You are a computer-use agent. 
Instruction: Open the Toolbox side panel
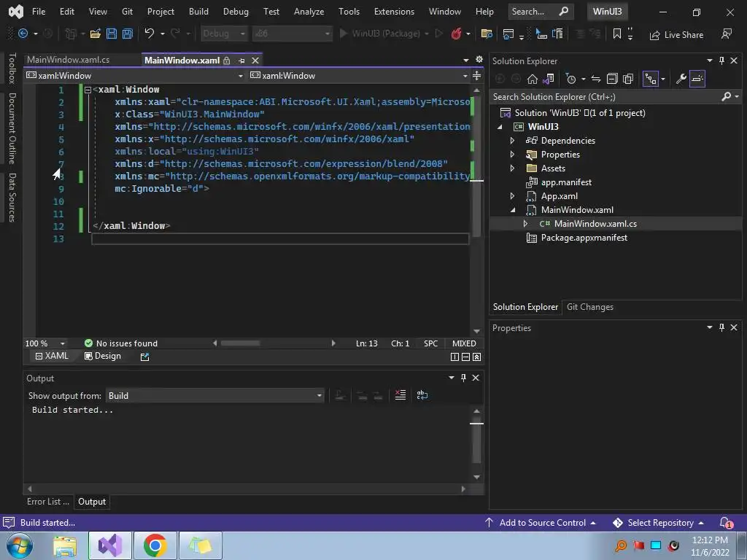point(12,68)
